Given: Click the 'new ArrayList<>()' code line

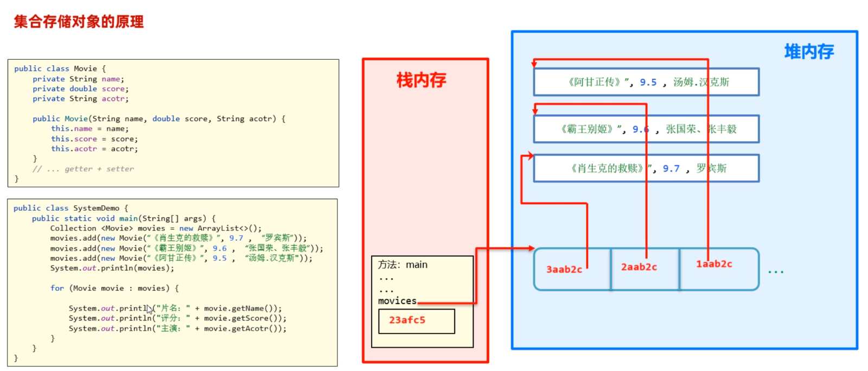Looking at the screenshot, I should click(156, 228).
